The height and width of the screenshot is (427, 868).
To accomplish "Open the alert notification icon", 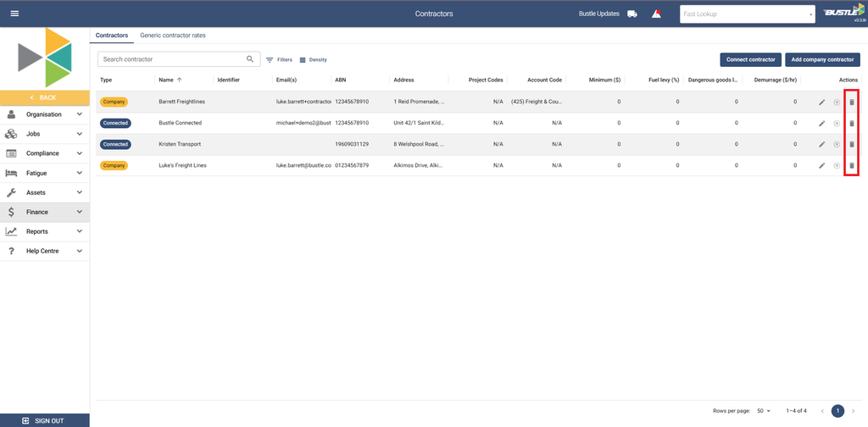I will coord(657,14).
